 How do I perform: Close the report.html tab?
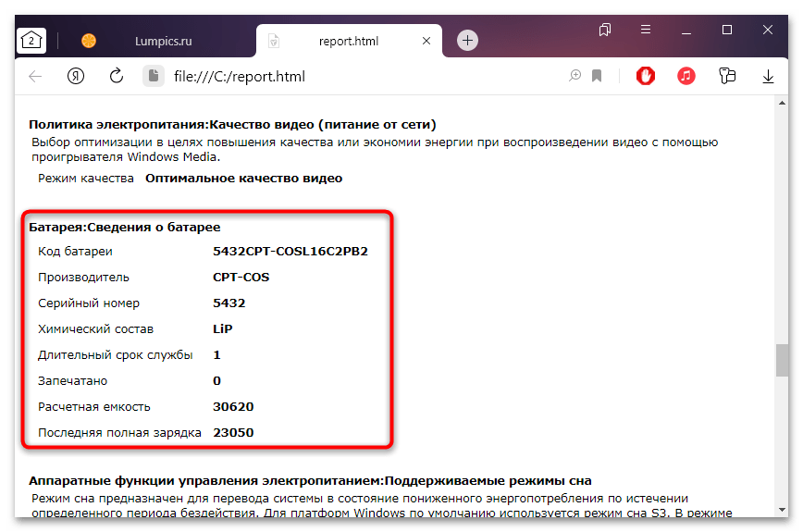click(426, 41)
